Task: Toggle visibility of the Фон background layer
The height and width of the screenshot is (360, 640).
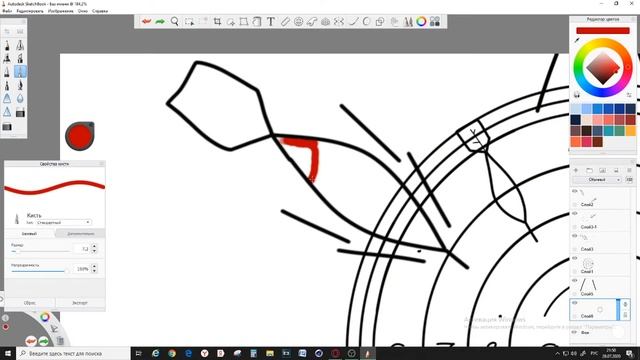Action: [575, 332]
